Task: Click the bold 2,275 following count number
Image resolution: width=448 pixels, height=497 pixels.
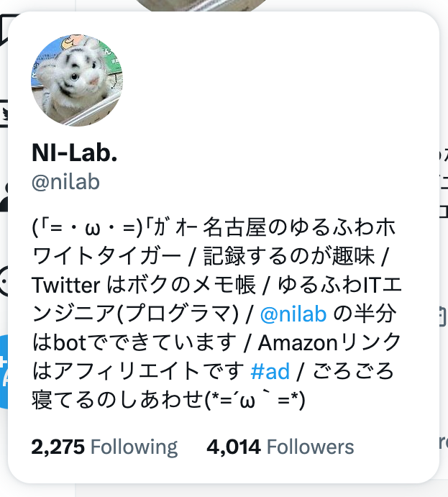Action: coord(58,447)
